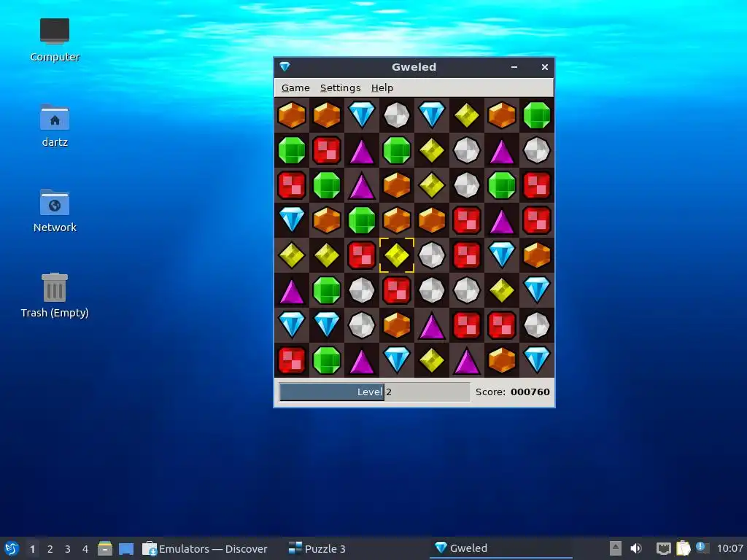Open the Game menu
This screenshot has height=560, width=747.
295,87
